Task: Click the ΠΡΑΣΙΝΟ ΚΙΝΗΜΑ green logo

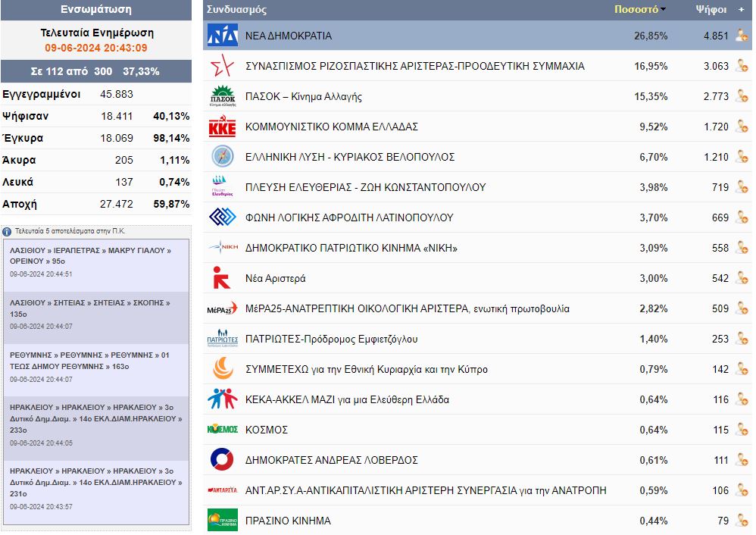Action: pos(222,520)
